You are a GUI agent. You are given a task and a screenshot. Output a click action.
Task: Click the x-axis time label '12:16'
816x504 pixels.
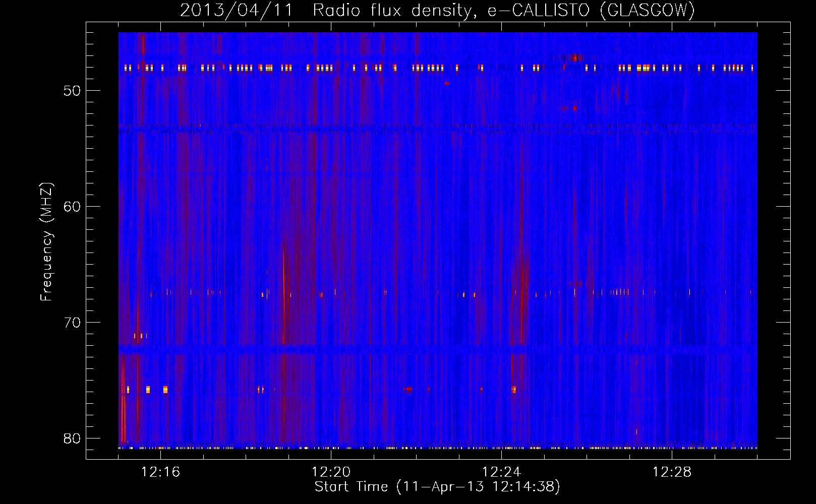click(160, 472)
